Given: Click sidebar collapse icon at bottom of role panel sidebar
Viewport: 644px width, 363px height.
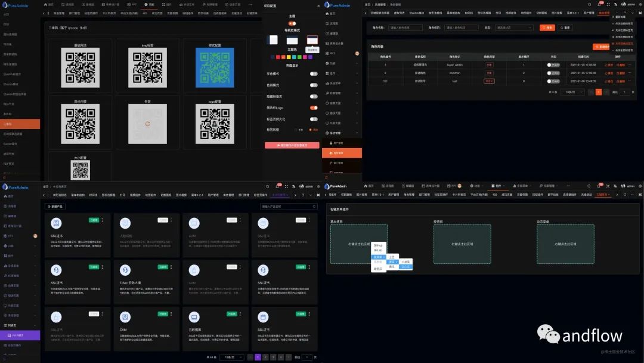Looking at the screenshot, I should tap(327, 177).
